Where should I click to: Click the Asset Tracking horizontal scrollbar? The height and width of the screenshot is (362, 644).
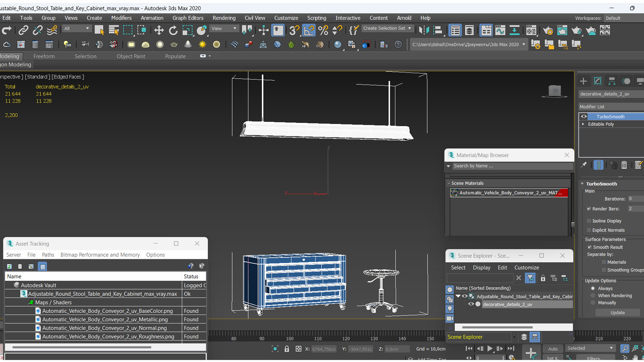[82, 347]
